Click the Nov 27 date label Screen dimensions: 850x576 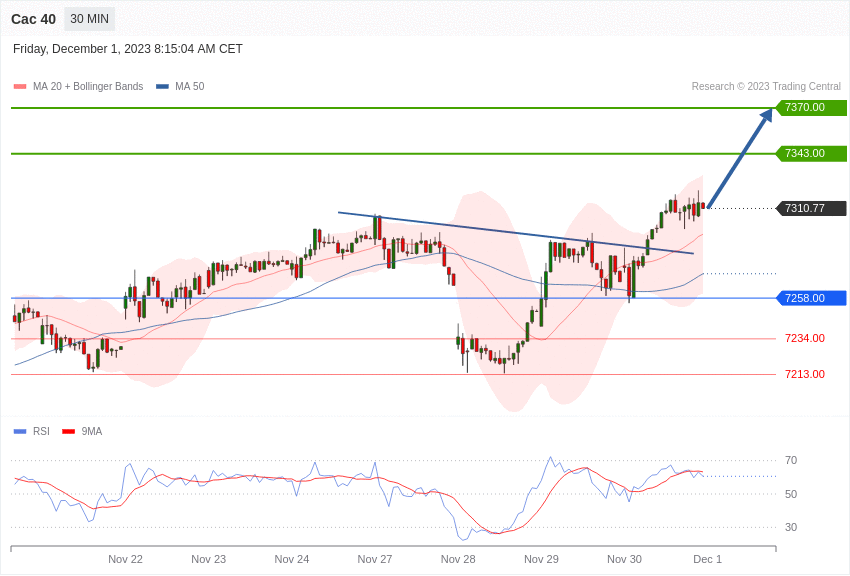(375, 559)
